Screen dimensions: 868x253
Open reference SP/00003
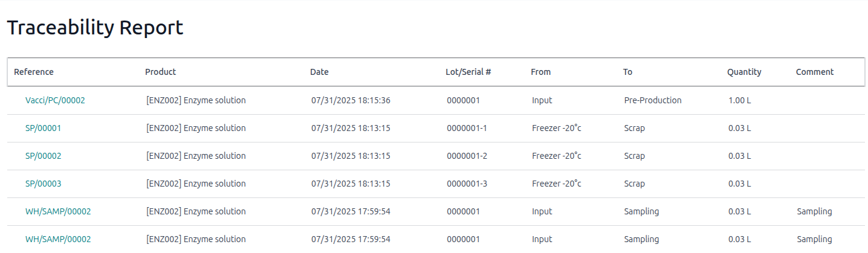tap(43, 184)
